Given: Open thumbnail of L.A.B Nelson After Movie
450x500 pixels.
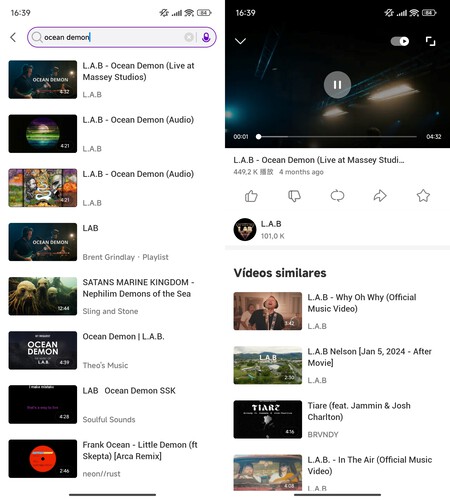Looking at the screenshot, I should 268,365.
